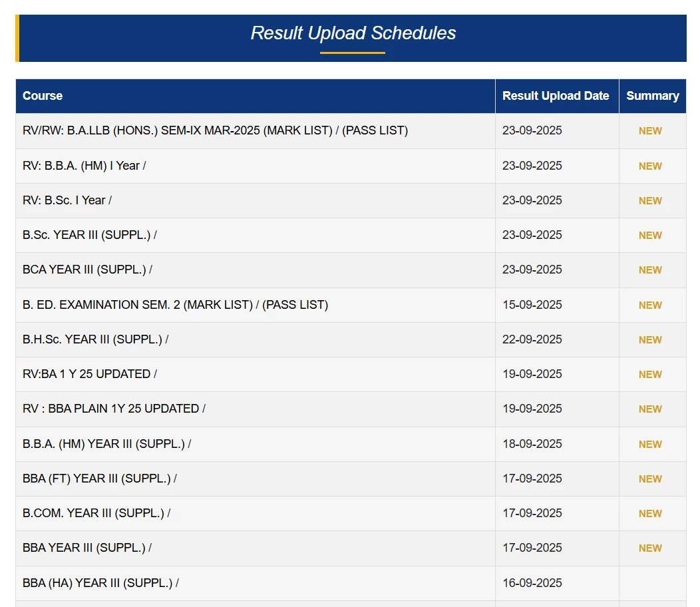The width and height of the screenshot is (700, 607).
Task: Click the Course column header
Action: 43,96
